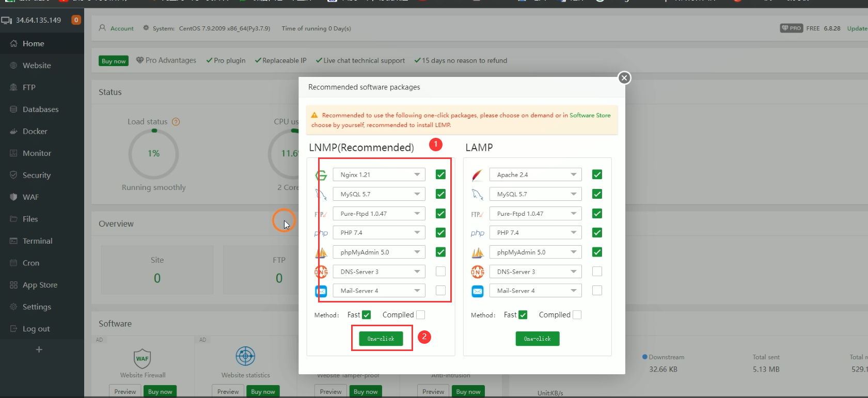Click the One-click button under LNMP

[x=381, y=339]
